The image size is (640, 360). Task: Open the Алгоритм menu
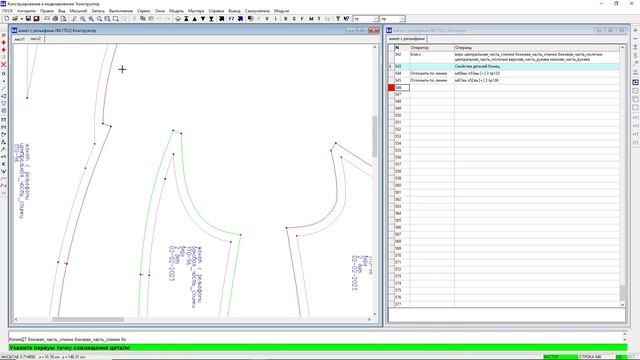click(27, 11)
